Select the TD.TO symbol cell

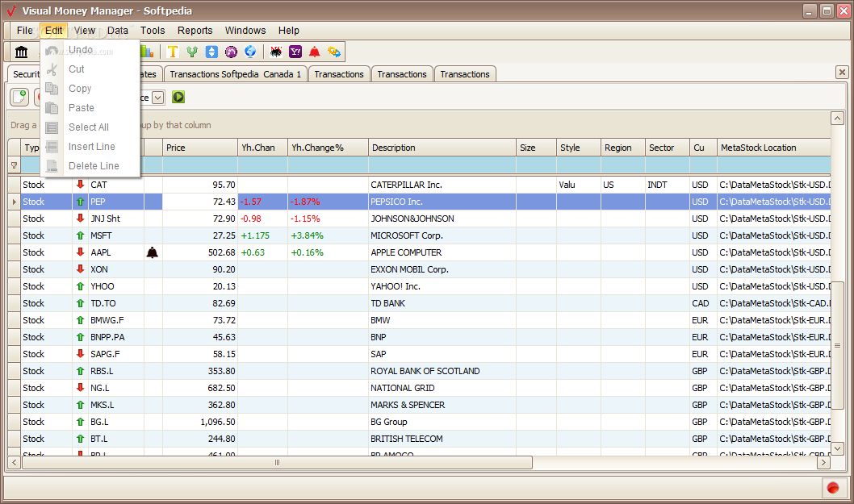[116, 303]
